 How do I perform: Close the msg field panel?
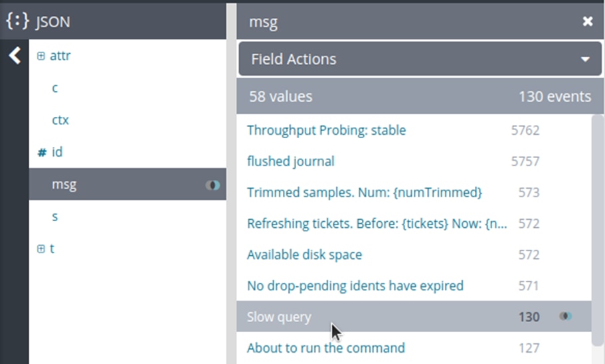pyautogui.click(x=587, y=22)
